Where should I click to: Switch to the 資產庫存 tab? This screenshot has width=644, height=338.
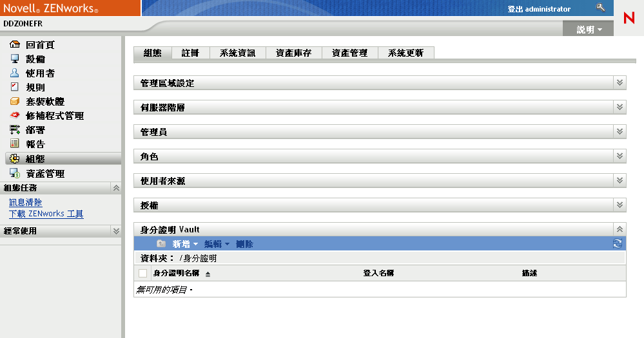pyautogui.click(x=293, y=53)
